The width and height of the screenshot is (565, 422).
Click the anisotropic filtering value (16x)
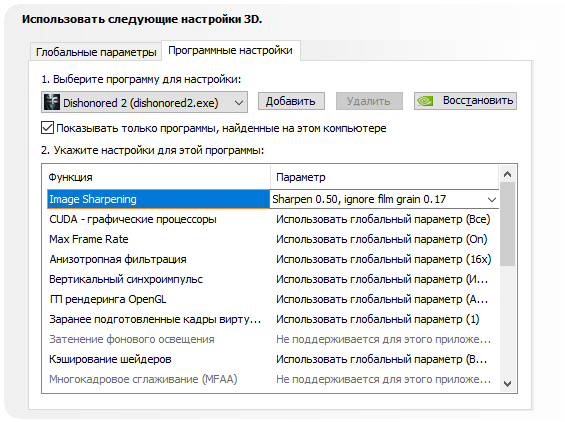[x=383, y=259]
